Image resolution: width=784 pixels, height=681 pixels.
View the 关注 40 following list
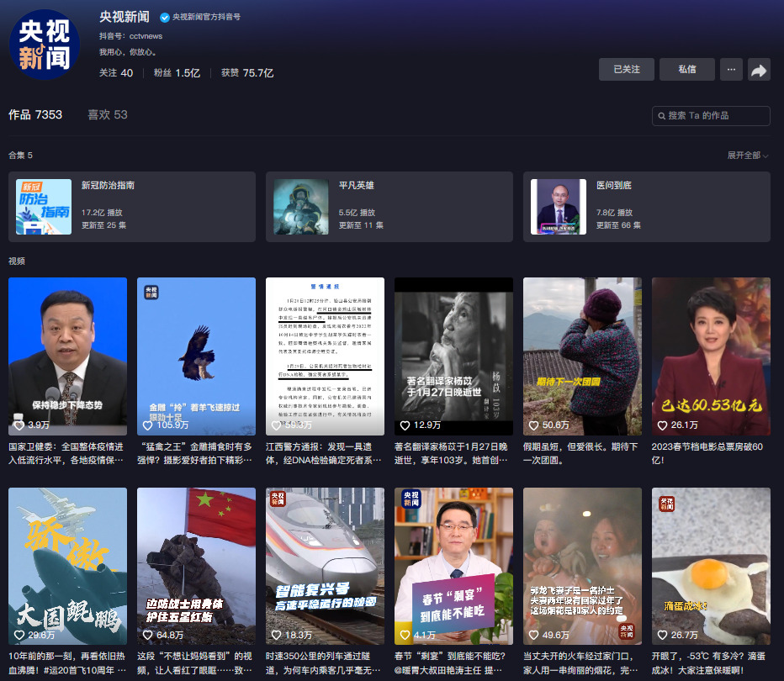[116, 73]
